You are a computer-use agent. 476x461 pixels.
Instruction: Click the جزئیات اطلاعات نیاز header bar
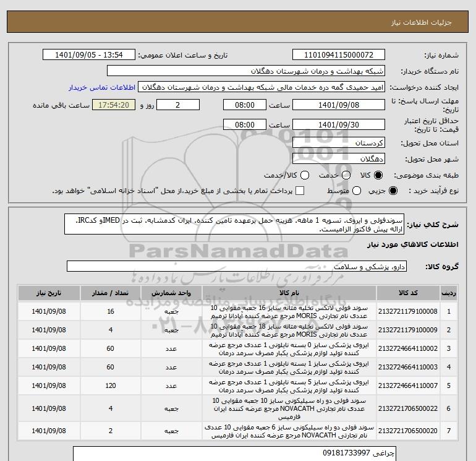coord(238,22)
